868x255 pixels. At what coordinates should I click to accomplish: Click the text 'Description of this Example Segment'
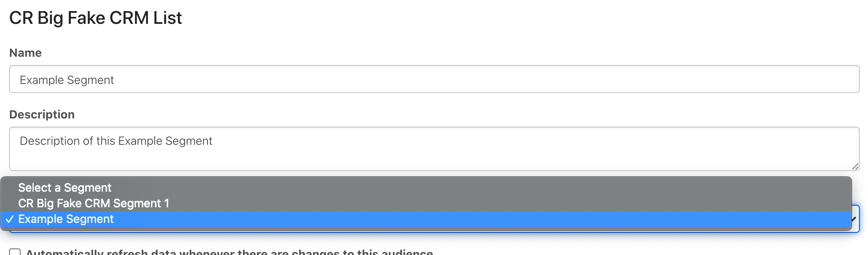point(116,141)
